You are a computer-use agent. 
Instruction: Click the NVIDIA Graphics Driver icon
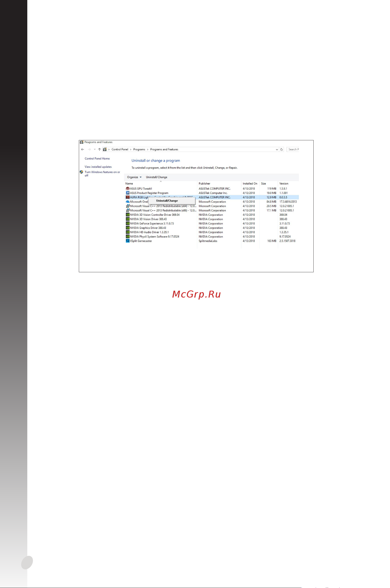pos(128,228)
